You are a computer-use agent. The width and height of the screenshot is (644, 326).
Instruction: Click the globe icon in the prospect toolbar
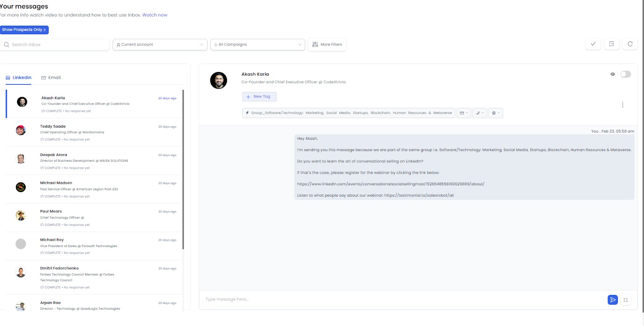coord(495,113)
